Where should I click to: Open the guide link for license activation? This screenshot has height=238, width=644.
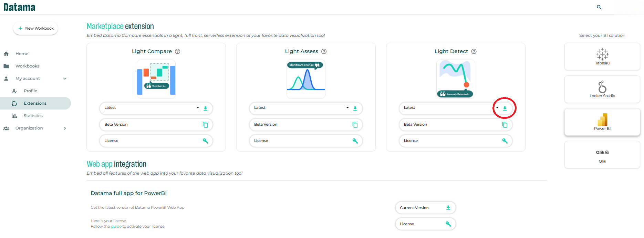point(116,227)
